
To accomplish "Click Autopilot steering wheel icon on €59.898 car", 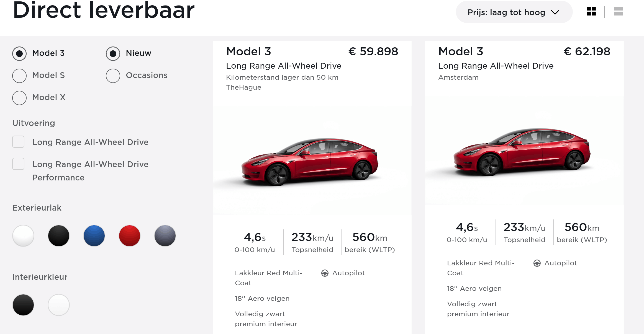I will point(325,273).
